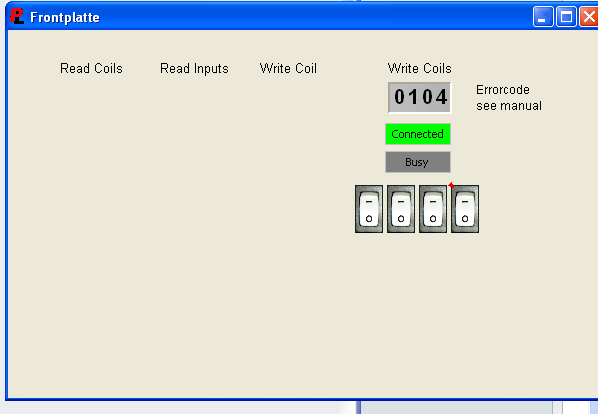
Task: Click the red marker above the fourth switch
Action: (451, 185)
